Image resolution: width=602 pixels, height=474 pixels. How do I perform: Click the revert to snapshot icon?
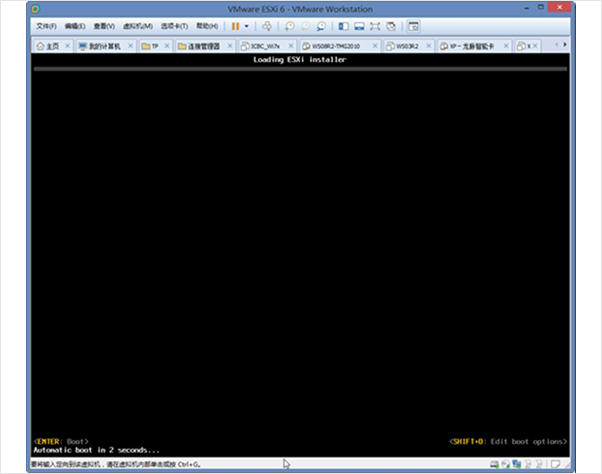click(305, 26)
